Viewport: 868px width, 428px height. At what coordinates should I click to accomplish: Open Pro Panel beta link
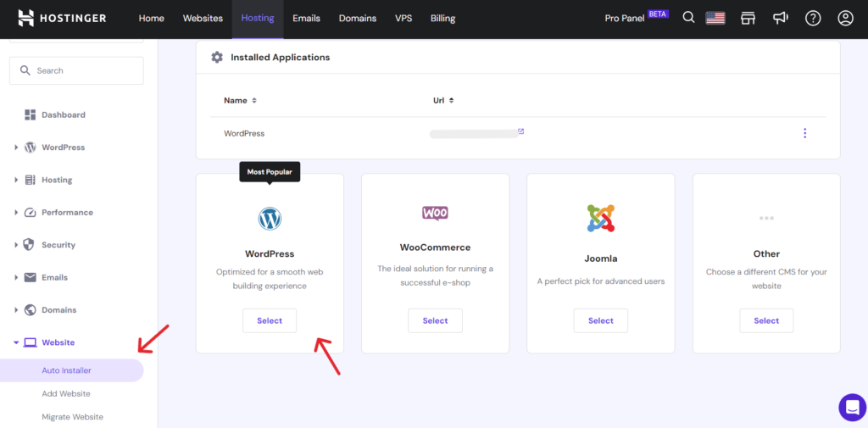[625, 19]
